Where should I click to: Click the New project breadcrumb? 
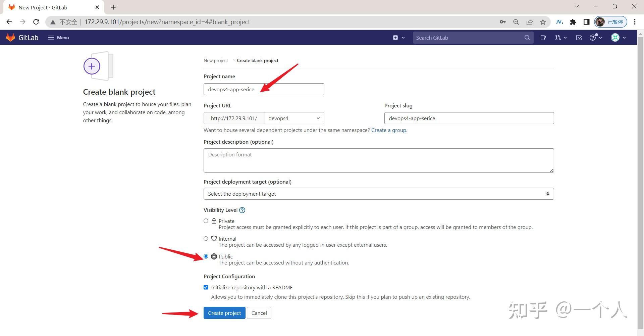pyautogui.click(x=216, y=60)
